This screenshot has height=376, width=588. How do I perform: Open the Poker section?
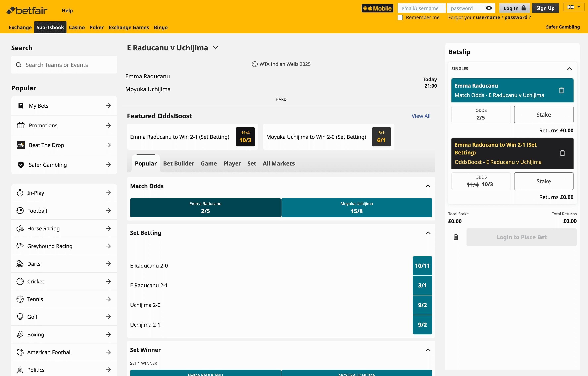pyautogui.click(x=96, y=27)
